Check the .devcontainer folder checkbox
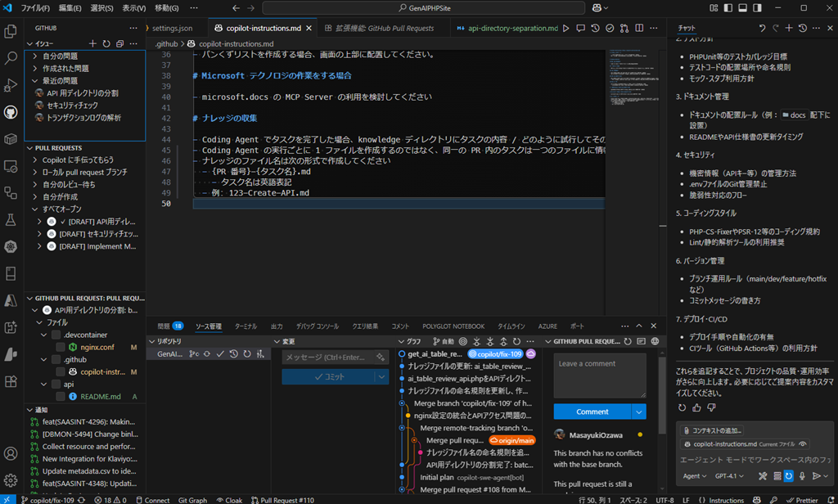Screen dimensions: 838x504 pyautogui.click(x=56, y=335)
